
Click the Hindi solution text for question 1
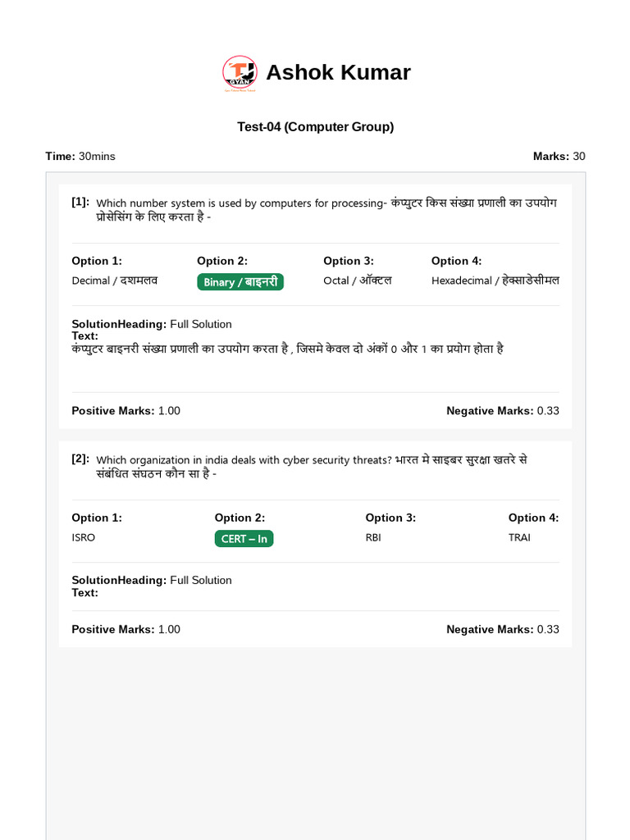click(x=287, y=349)
